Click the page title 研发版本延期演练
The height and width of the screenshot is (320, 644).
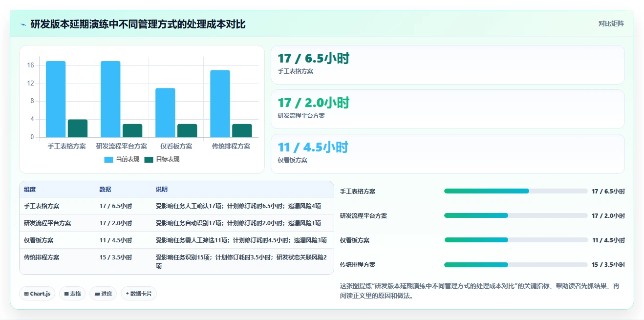[x=138, y=24]
